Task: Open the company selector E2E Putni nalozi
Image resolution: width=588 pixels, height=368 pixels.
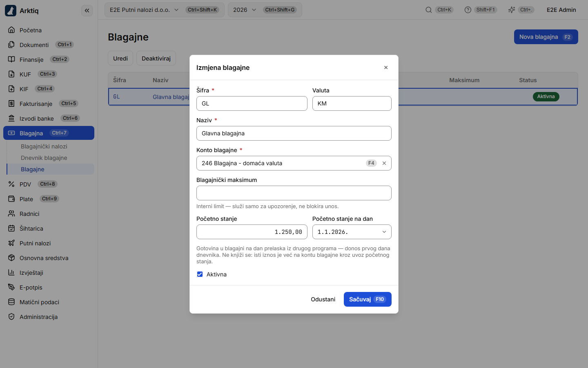Action: pos(165,10)
